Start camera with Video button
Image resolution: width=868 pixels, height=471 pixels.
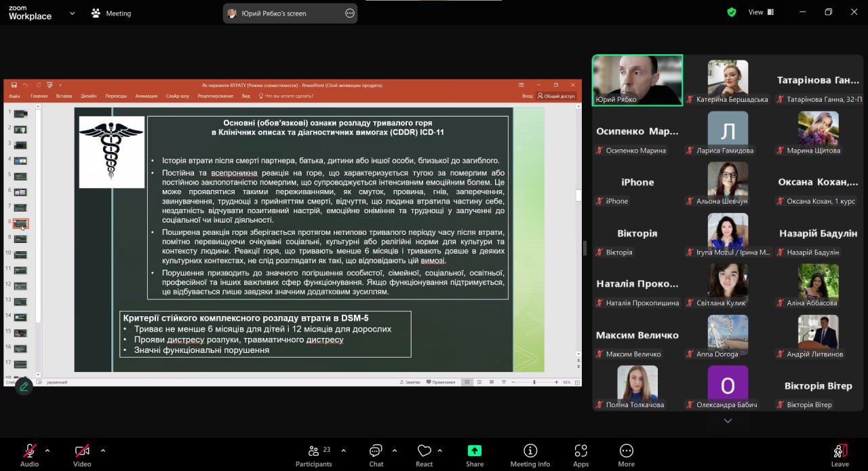coord(82,455)
